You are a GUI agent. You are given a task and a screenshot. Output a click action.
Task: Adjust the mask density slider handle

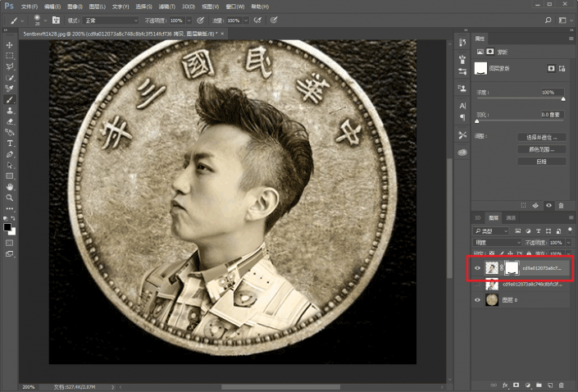click(563, 99)
